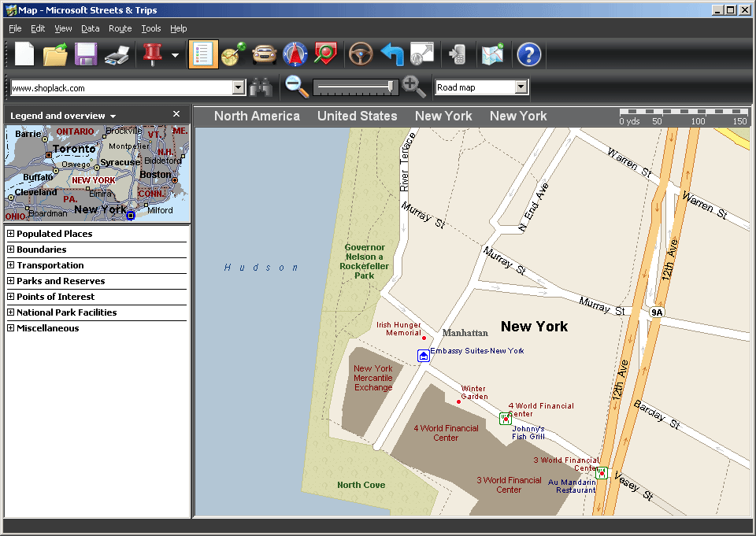Screen dimensions: 756x536
Task: Place a pushpin with the red pushpin tool
Action: point(152,54)
